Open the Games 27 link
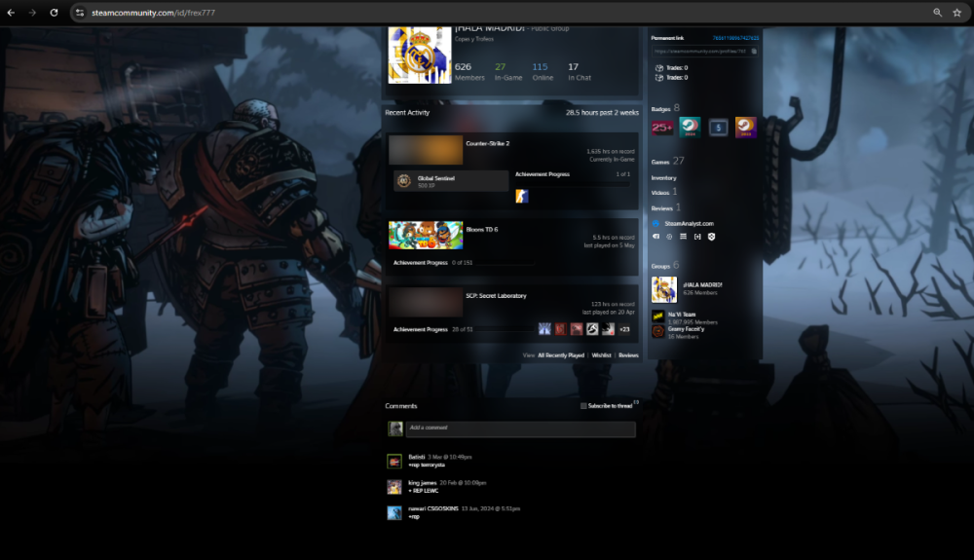The width and height of the screenshot is (974, 560). pyautogui.click(x=668, y=161)
